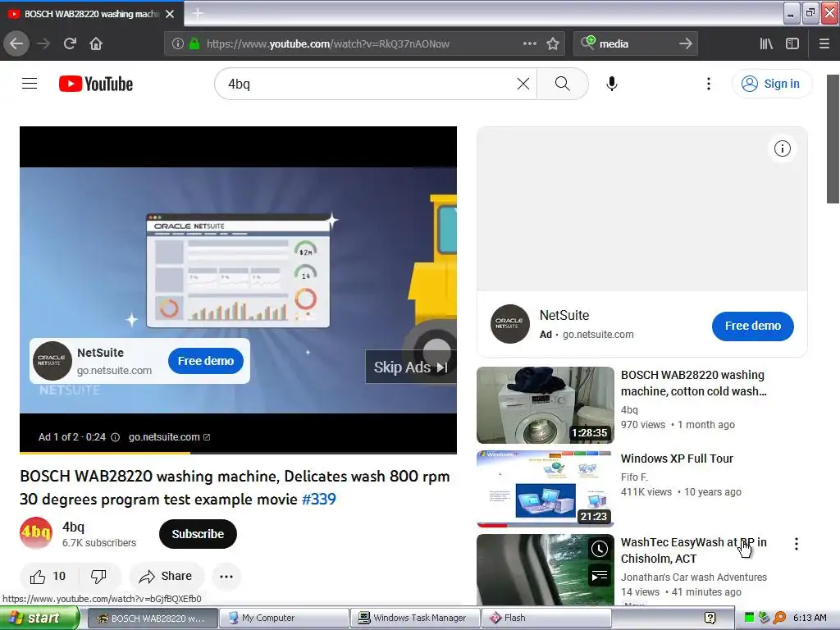The image size is (840, 630).
Task: Open BOSCH WAB28220 cotton cold wash title
Action: (694, 383)
